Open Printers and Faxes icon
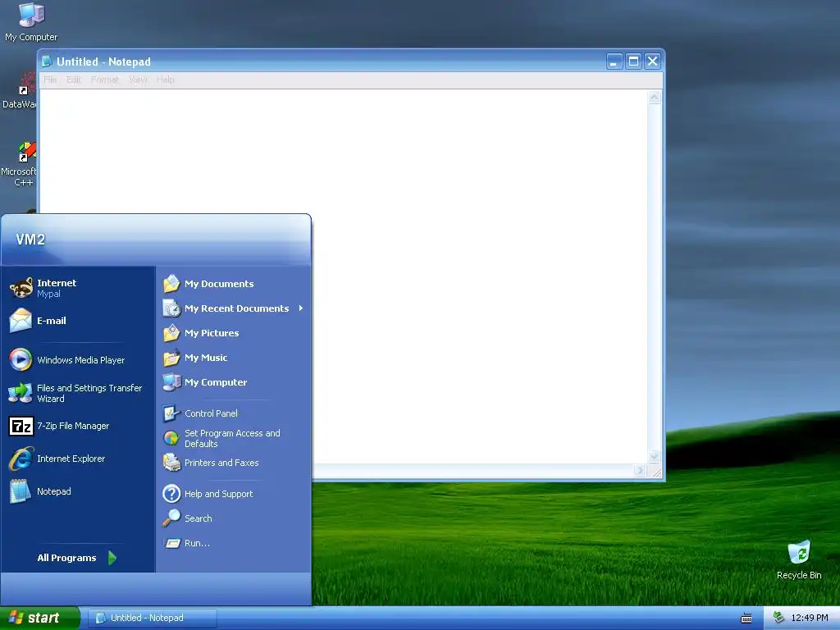This screenshot has height=630, width=840. (x=171, y=463)
